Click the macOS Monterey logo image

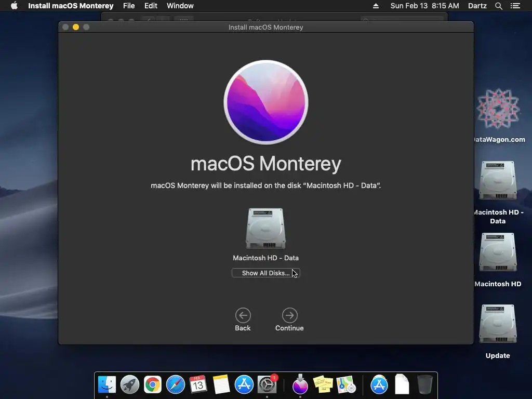coord(265,102)
